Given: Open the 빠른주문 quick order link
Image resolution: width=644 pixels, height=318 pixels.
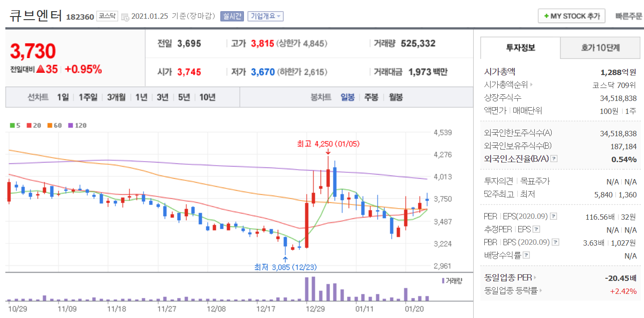Looking at the screenshot, I should click(629, 16).
